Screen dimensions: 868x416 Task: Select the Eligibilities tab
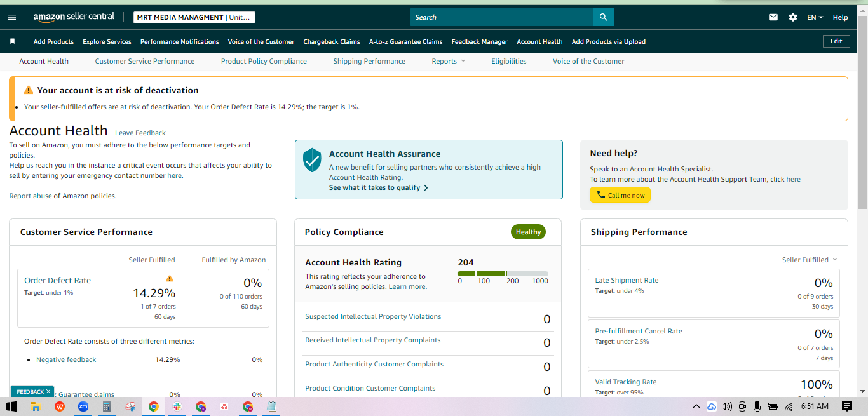coord(509,61)
